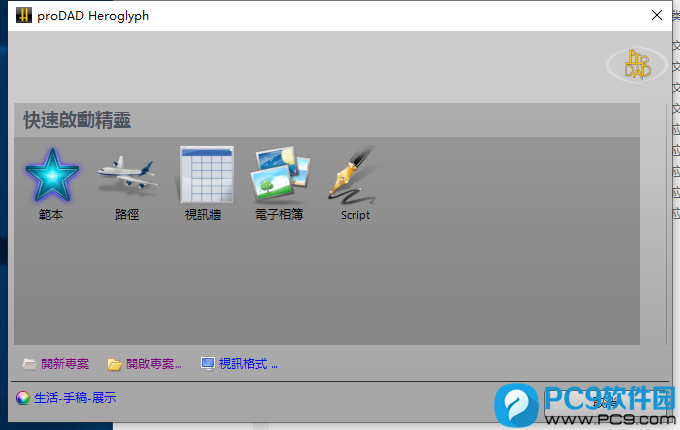Launch the 路徑 airplane path wizard
The image size is (680, 430).
pos(127,176)
